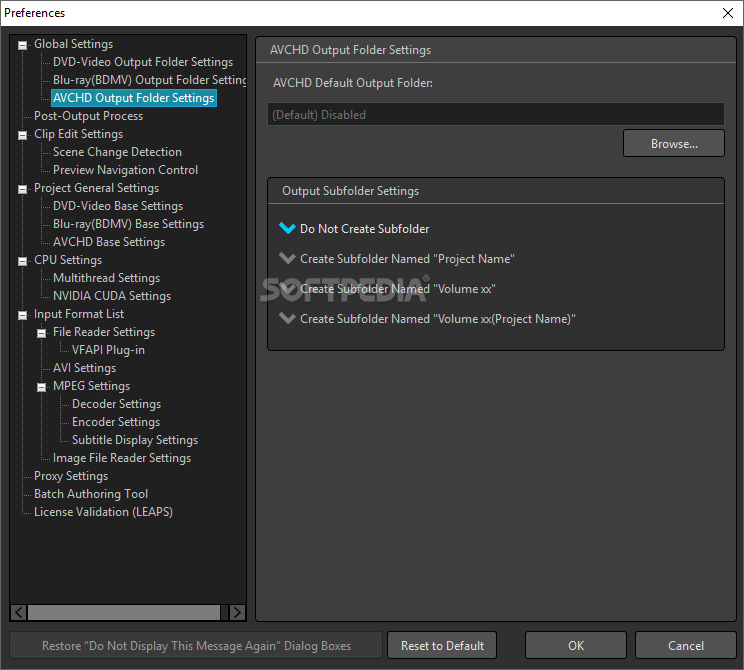Open Image File Reader Settings

point(122,458)
